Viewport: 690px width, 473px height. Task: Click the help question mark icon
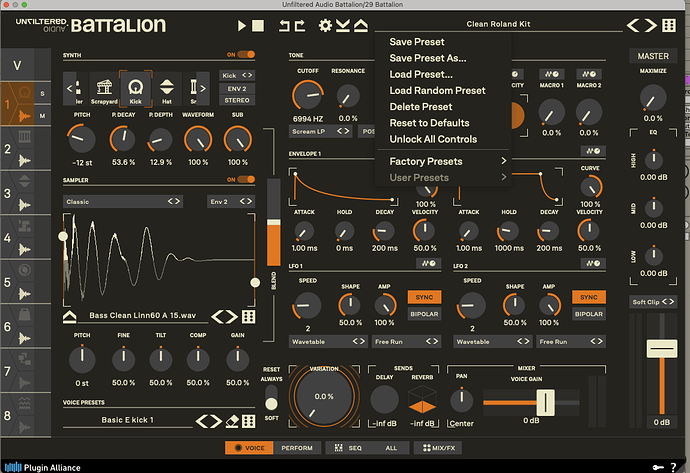click(674, 467)
